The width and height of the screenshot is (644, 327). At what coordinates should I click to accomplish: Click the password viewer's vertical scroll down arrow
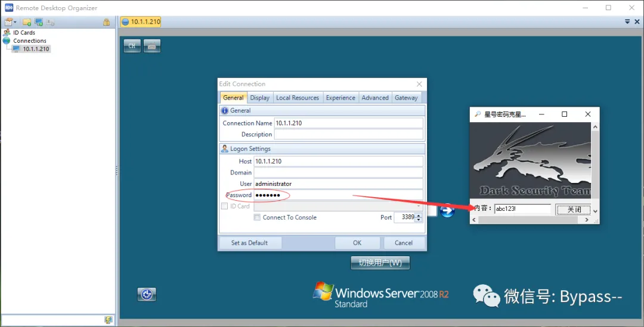coord(595,211)
